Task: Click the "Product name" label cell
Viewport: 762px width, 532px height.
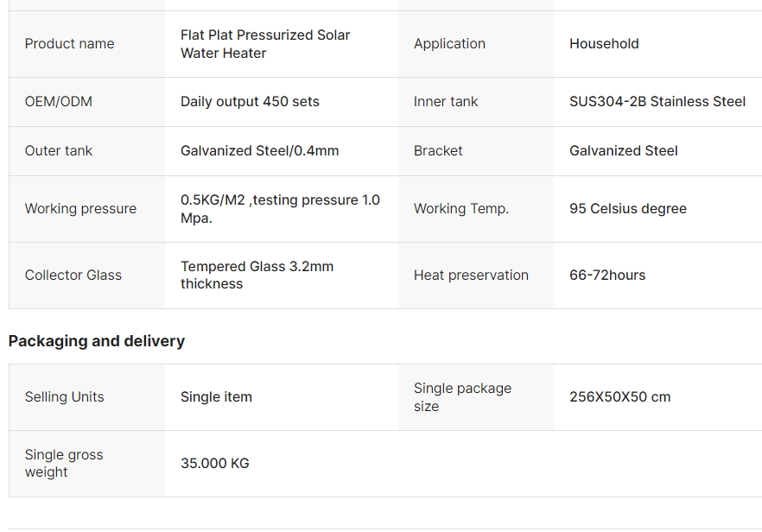Action: (x=69, y=44)
